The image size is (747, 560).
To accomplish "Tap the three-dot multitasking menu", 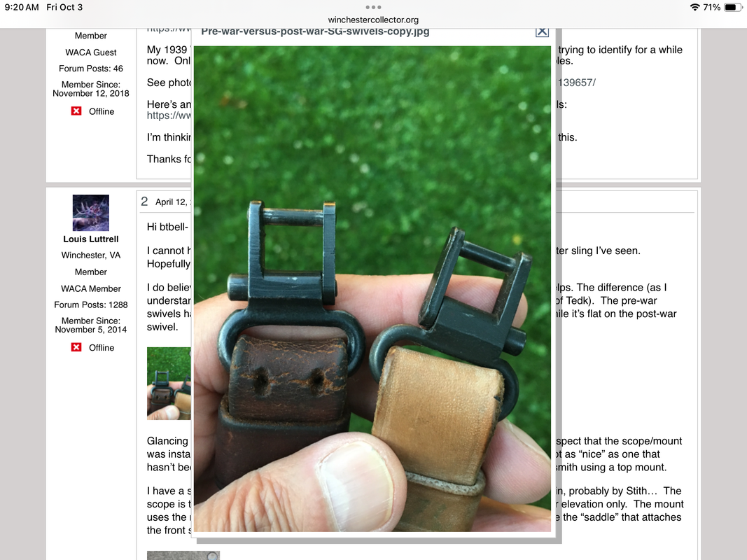I will click(373, 7).
